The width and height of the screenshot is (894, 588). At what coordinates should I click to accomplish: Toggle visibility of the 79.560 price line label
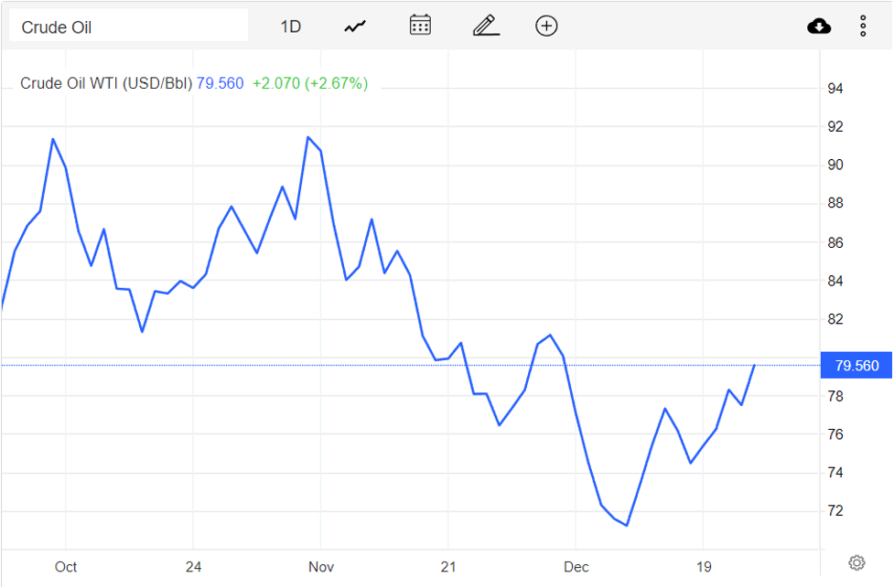[856, 365]
